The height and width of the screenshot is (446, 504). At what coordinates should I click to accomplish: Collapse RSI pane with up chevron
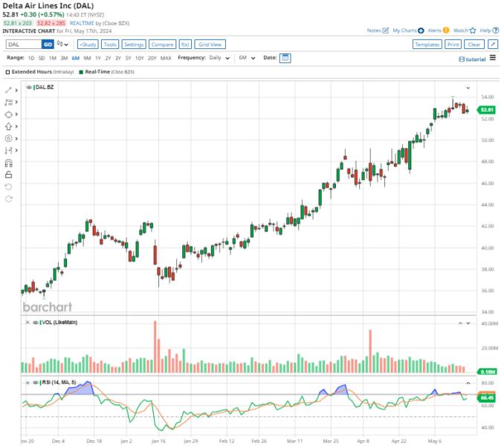tap(468, 383)
